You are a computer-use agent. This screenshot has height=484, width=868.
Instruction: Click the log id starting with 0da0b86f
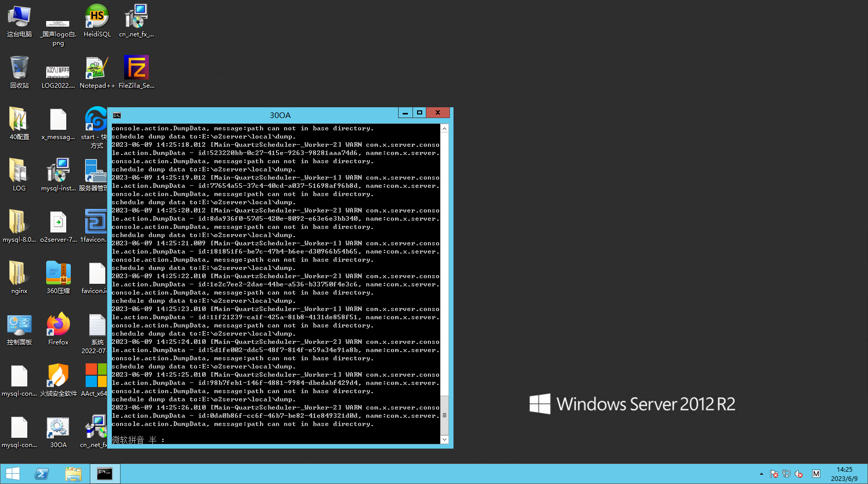pyautogui.click(x=284, y=416)
